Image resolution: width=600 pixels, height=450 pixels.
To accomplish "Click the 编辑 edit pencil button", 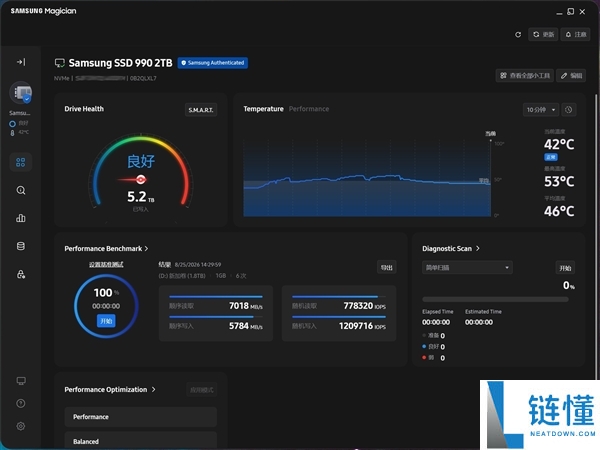I will point(571,76).
